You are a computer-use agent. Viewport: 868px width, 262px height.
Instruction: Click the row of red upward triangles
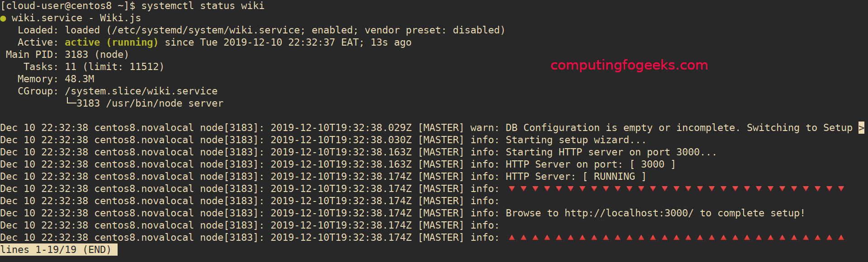(x=676, y=237)
